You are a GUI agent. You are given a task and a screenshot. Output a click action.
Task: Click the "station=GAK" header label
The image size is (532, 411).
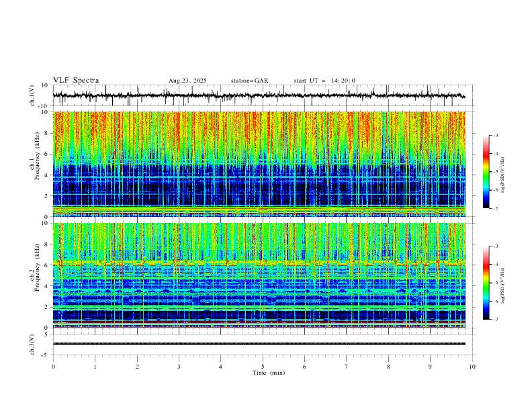tap(249, 81)
